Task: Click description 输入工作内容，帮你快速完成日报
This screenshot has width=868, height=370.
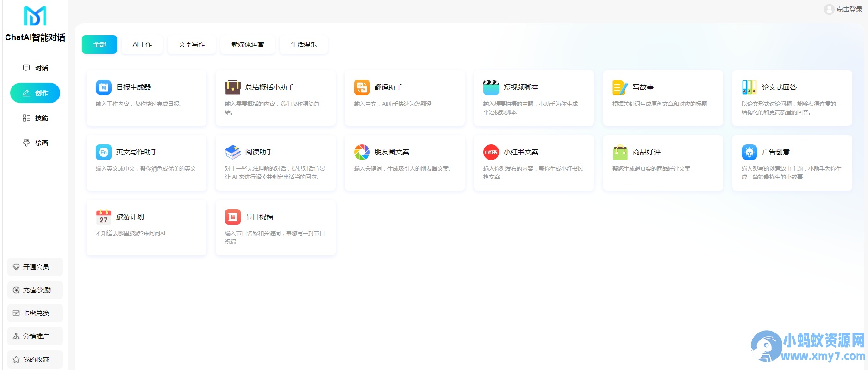Action: tap(139, 104)
